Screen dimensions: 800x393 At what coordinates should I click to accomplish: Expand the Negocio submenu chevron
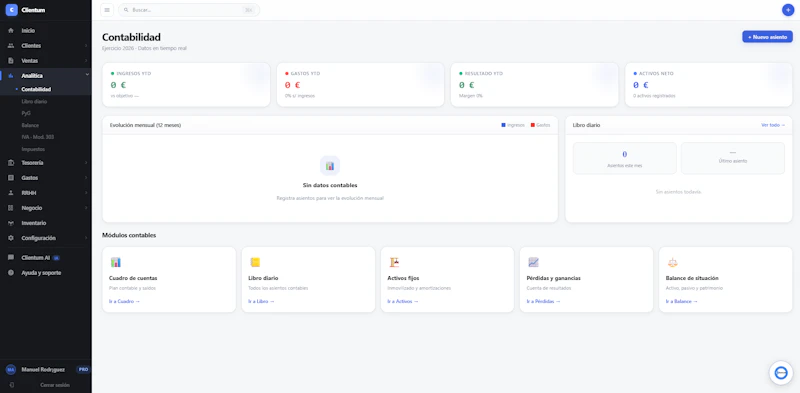click(x=86, y=208)
